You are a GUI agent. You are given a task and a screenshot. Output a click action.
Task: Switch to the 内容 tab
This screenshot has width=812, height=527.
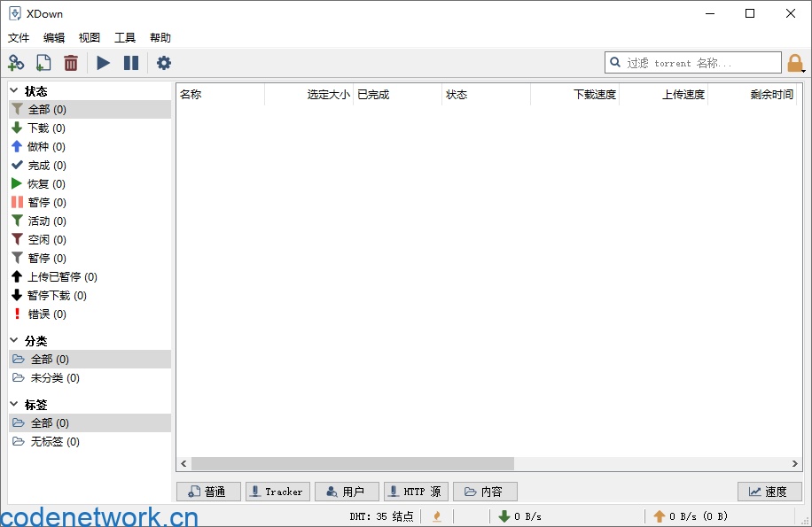point(485,492)
